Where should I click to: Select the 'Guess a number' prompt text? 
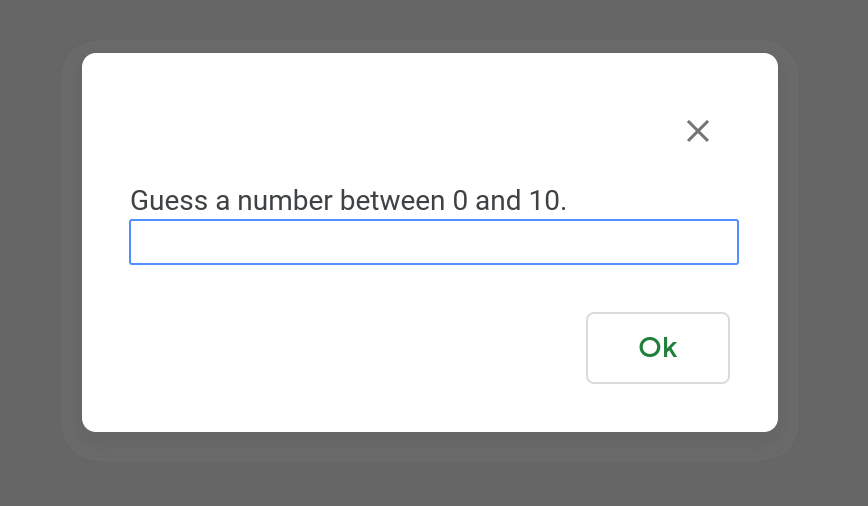(x=348, y=200)
